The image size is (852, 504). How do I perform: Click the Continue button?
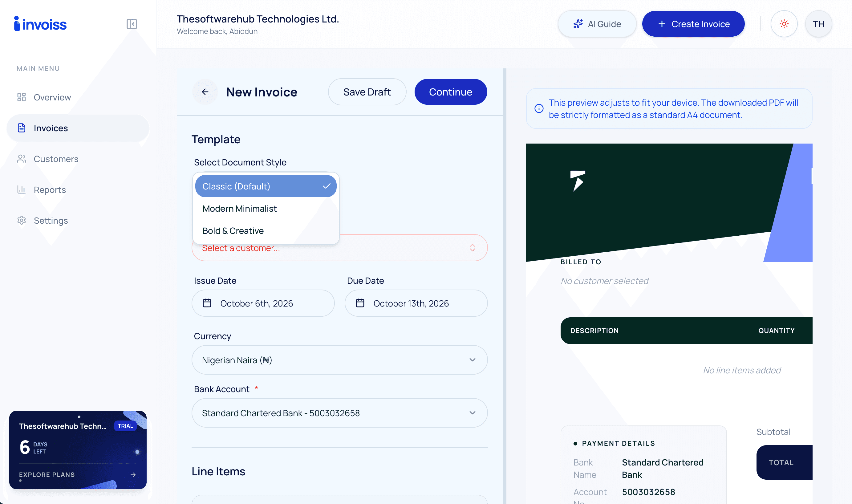451,92
